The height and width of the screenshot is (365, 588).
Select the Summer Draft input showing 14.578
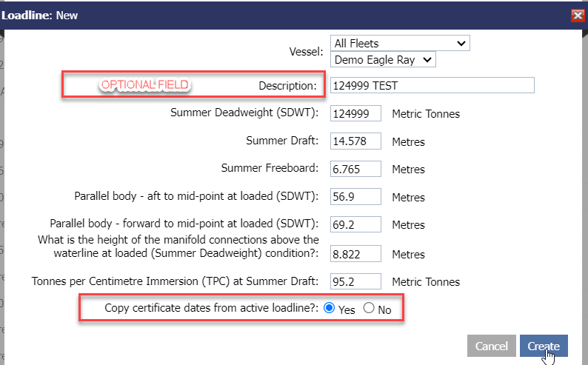355,141
